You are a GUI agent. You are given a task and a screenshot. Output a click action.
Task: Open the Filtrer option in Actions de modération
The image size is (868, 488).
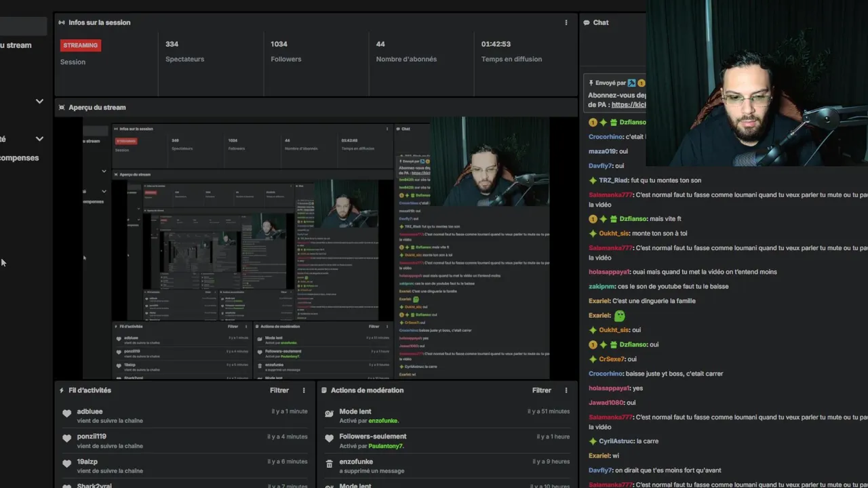542,390
